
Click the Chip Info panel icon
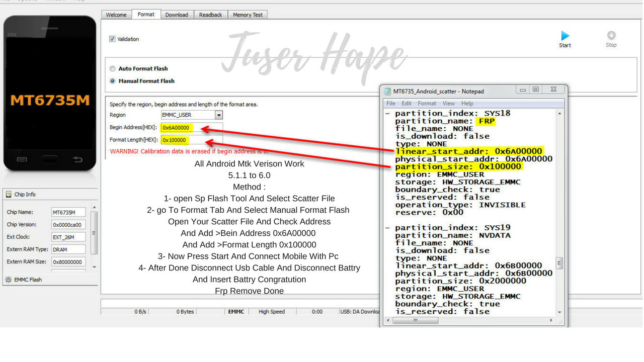click(9, 194)
